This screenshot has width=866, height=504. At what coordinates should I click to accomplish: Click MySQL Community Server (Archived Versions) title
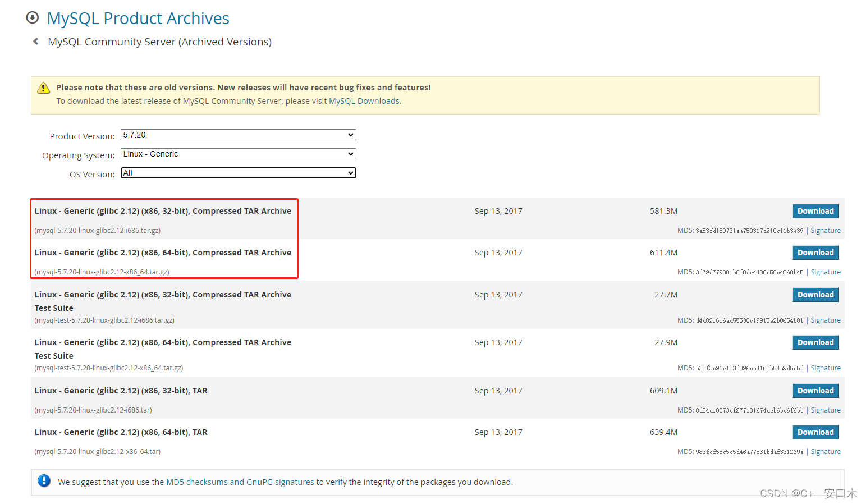tap(160, 42)
